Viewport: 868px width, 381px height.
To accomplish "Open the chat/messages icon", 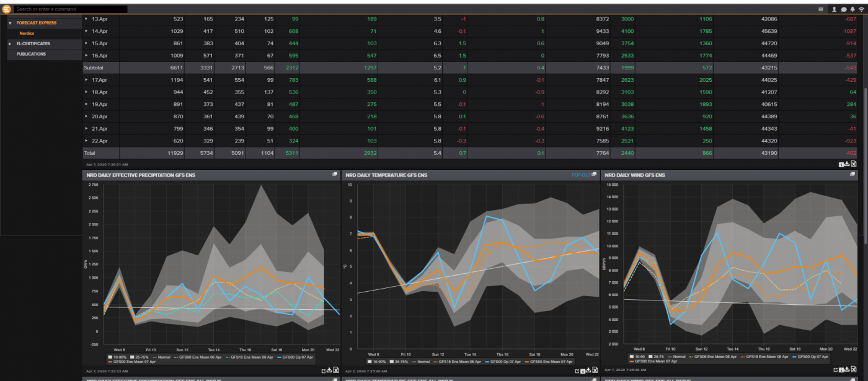I will 844,9.
